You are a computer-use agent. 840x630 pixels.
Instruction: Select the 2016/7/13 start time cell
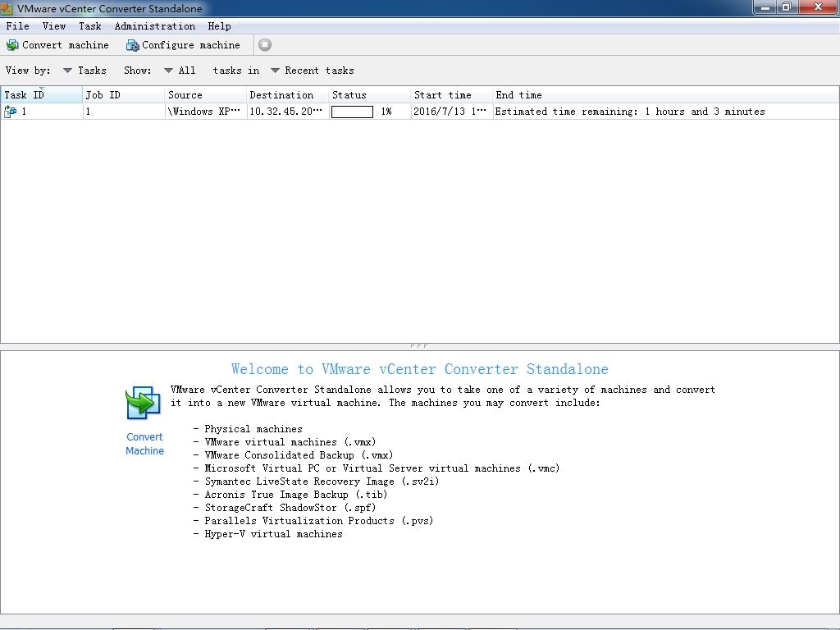pos(452,112)
